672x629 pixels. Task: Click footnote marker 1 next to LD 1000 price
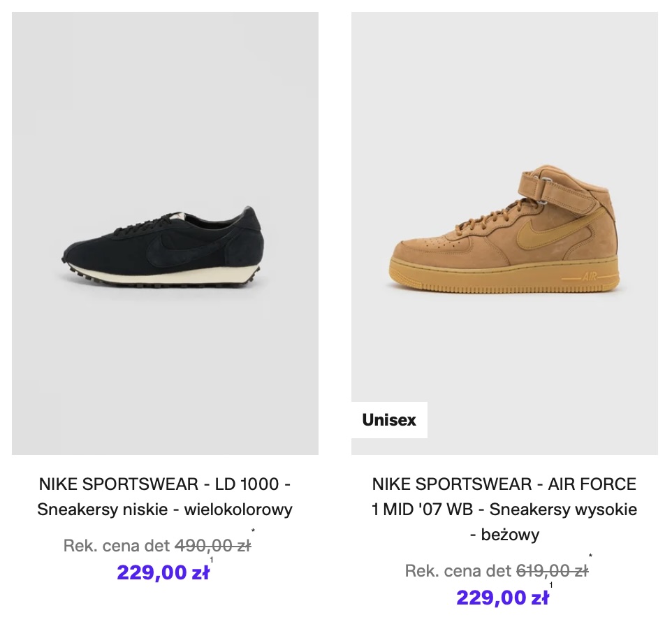[x=211, y=560]
